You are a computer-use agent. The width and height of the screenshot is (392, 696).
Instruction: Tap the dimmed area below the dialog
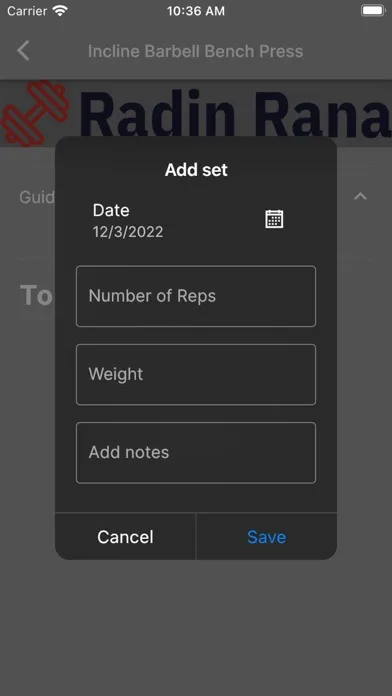click(196, 628)
